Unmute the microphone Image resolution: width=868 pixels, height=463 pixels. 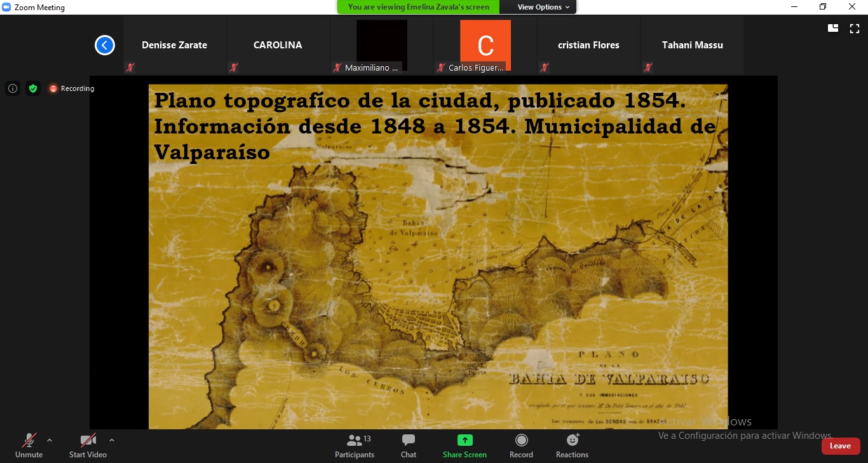[x=29, y=445]
